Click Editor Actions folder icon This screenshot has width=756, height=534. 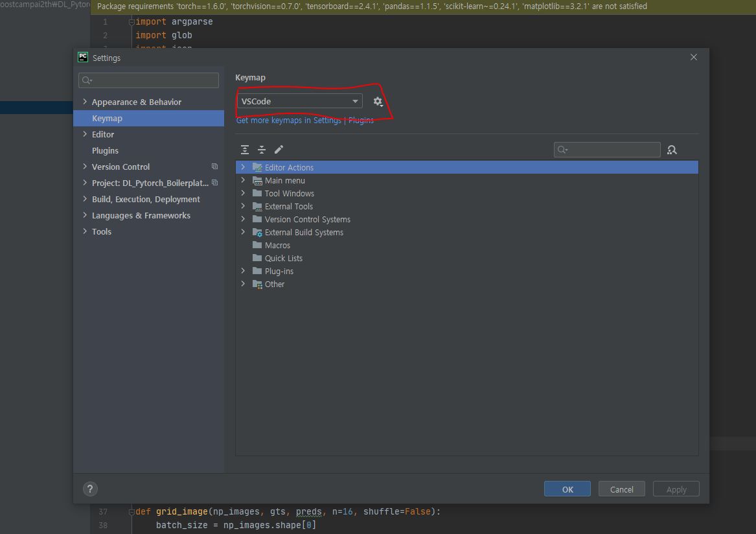point(257,167)
